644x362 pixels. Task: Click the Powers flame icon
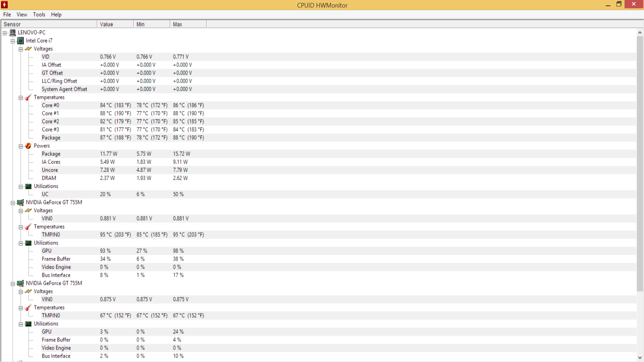(29, 145)
